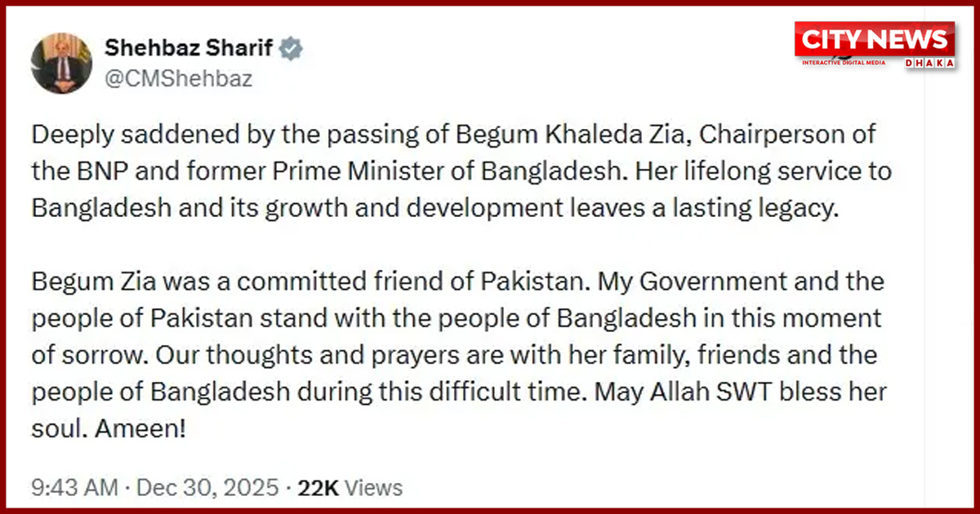Open the 22K Views counter
This screenshot has height=514, width=980.
point(351,486)
